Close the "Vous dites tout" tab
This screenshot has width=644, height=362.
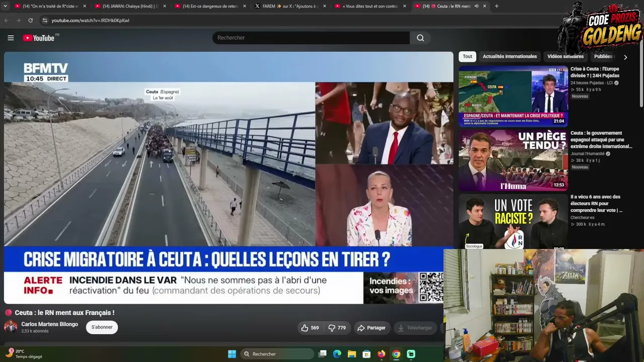405,6
